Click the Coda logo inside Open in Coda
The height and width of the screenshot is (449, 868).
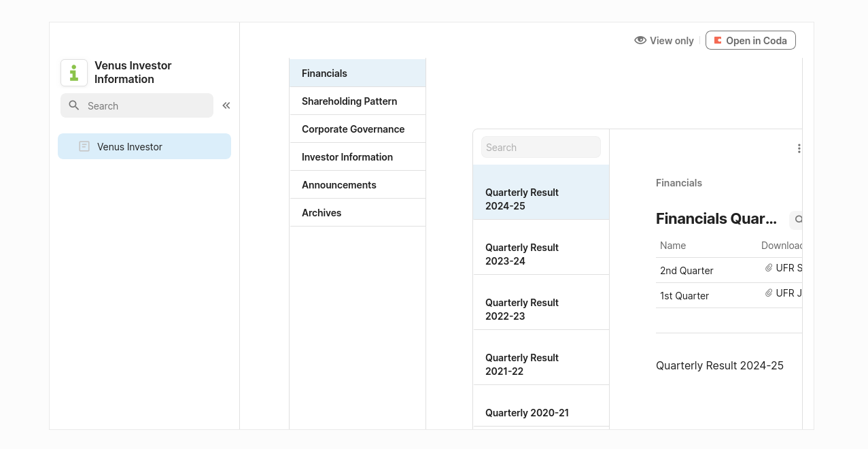(718, 40)
